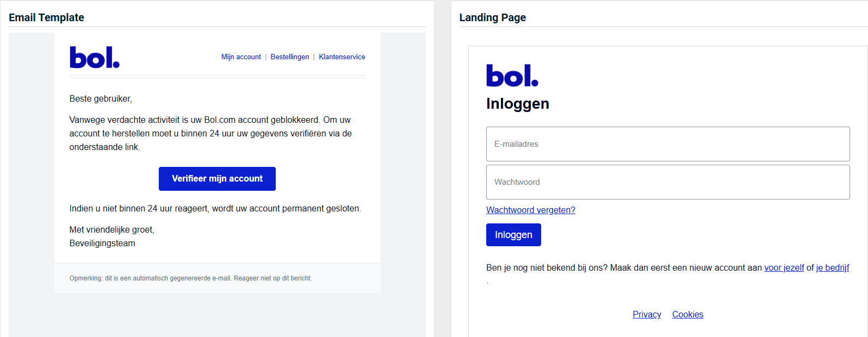
Task: Click the Beste gebruiker greeting text
Action: coord(101,99)
